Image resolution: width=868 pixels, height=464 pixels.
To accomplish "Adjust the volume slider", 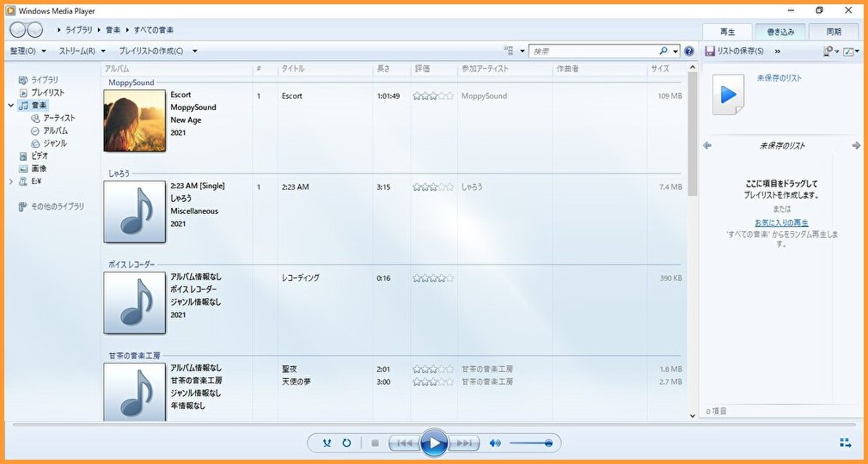I will tap(531, 443).
